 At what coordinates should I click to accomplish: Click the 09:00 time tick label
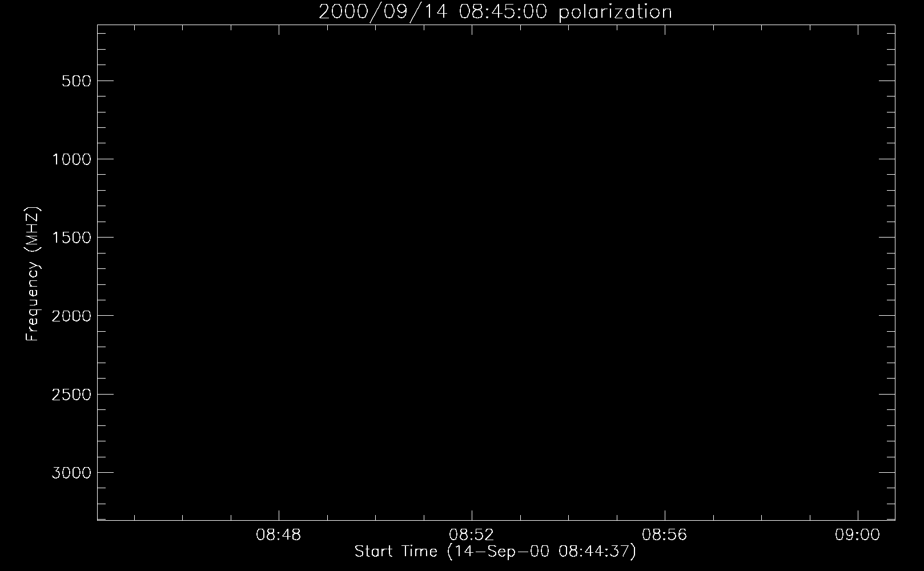pyautogui.click(x=858, y=535)
